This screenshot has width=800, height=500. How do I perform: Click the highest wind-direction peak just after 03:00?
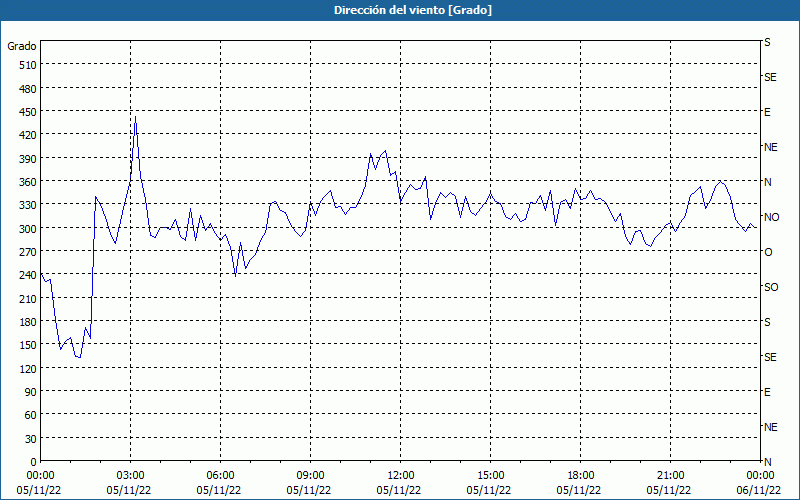(135, 117)
